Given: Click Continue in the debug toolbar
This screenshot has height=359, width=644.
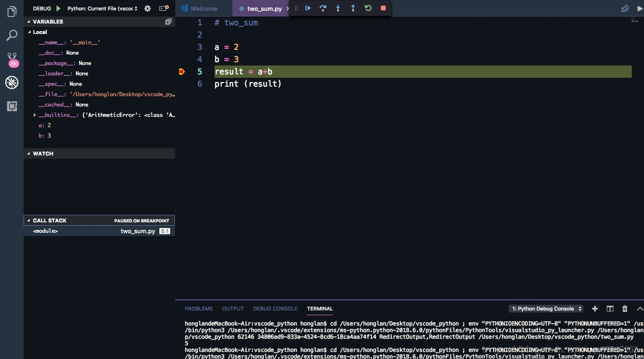Looking at the screenshot, I should coord(308,8).
